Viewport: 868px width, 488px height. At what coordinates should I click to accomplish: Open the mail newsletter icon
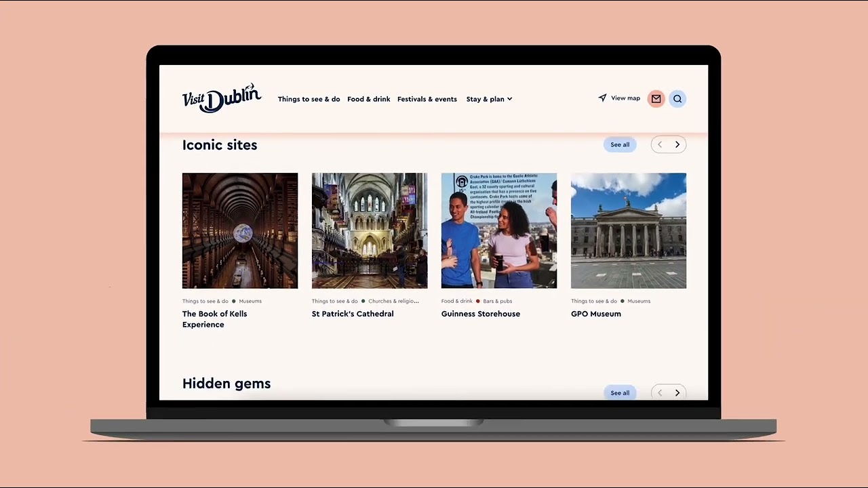656,99
